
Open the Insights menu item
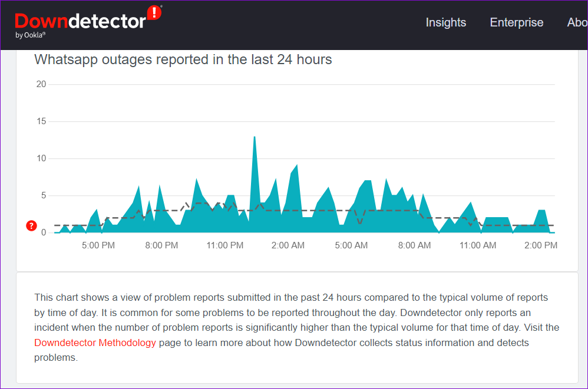446,22
